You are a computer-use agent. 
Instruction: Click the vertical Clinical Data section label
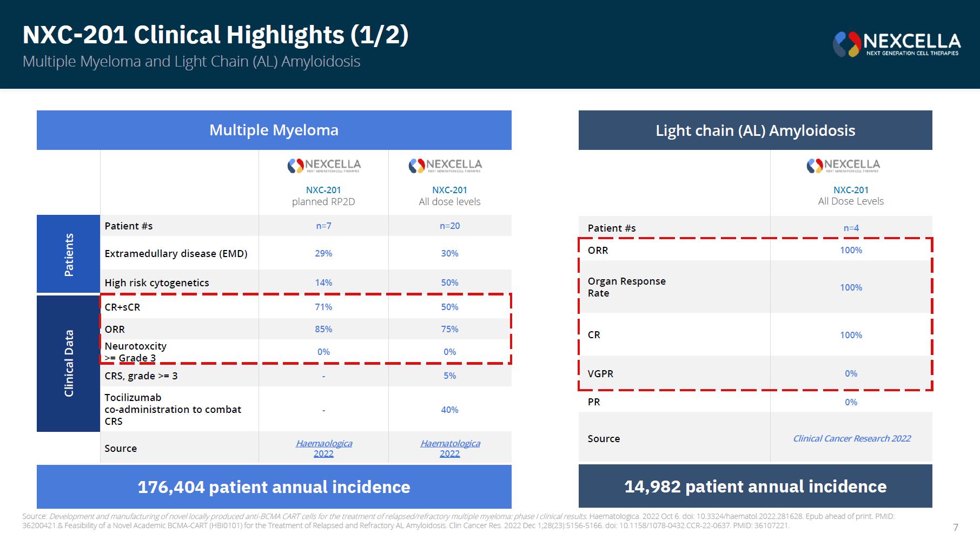(x=69, y=363)
